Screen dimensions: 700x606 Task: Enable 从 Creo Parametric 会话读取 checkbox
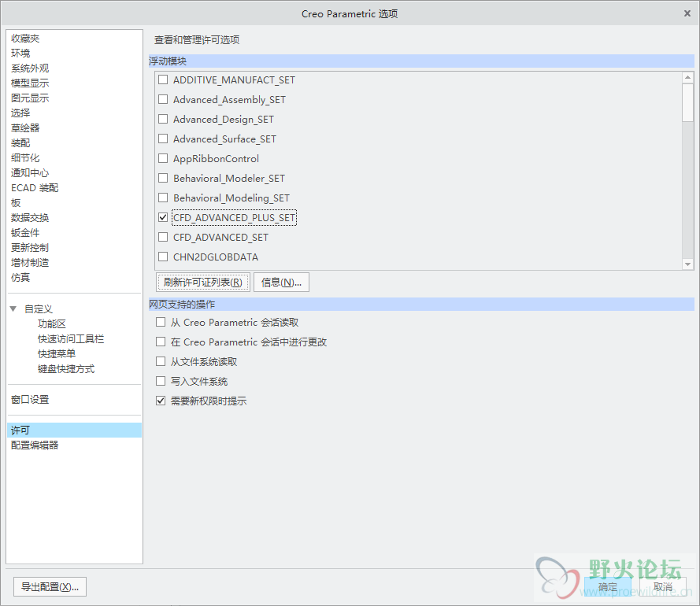161,322
